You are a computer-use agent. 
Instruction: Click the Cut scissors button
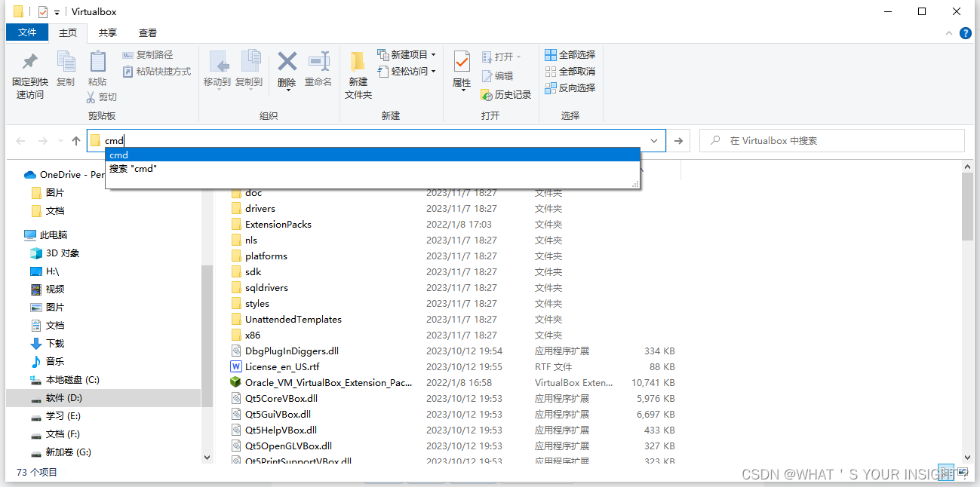pos(101,96)
